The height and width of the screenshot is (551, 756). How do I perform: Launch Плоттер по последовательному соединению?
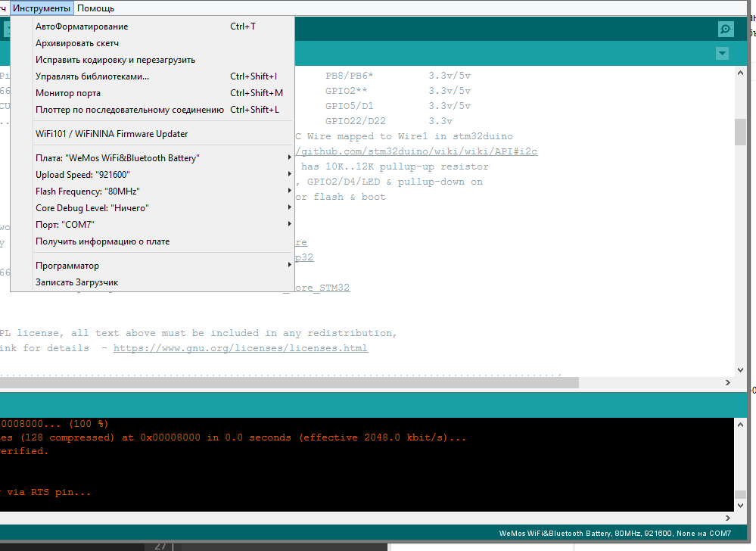[152, 110]
